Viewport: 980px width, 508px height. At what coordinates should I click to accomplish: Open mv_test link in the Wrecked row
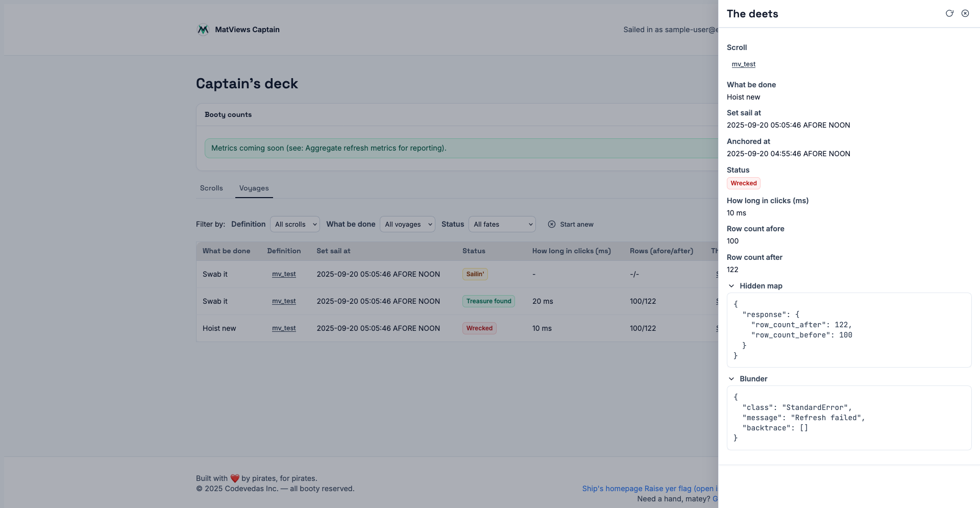point(284,328)
